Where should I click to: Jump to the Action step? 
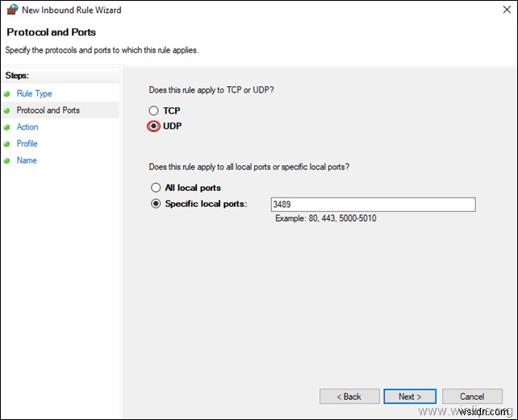click(27, 127)
